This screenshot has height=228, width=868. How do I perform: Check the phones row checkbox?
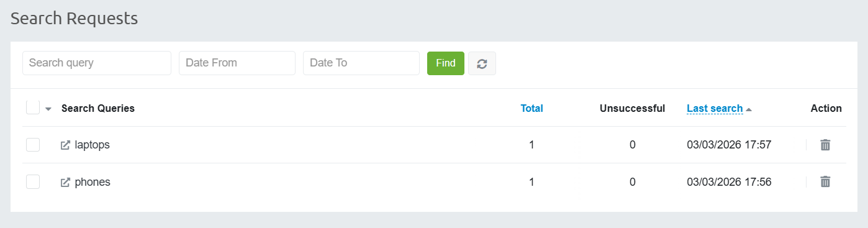[33, 182]
